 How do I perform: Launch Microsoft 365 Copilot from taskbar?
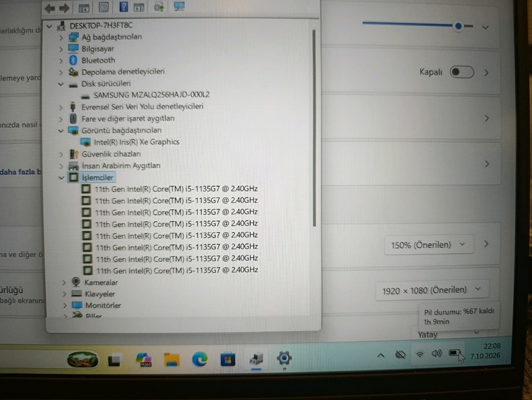tap(144, 359)
